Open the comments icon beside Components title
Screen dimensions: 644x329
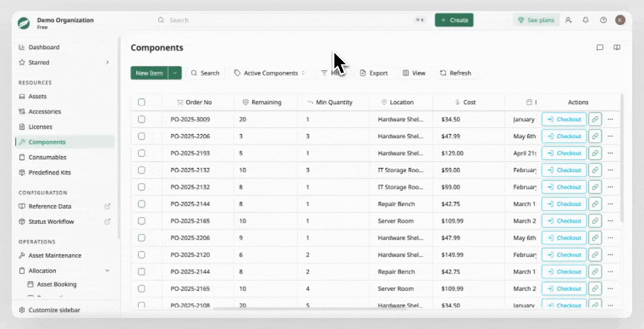(x=600, y=48)
